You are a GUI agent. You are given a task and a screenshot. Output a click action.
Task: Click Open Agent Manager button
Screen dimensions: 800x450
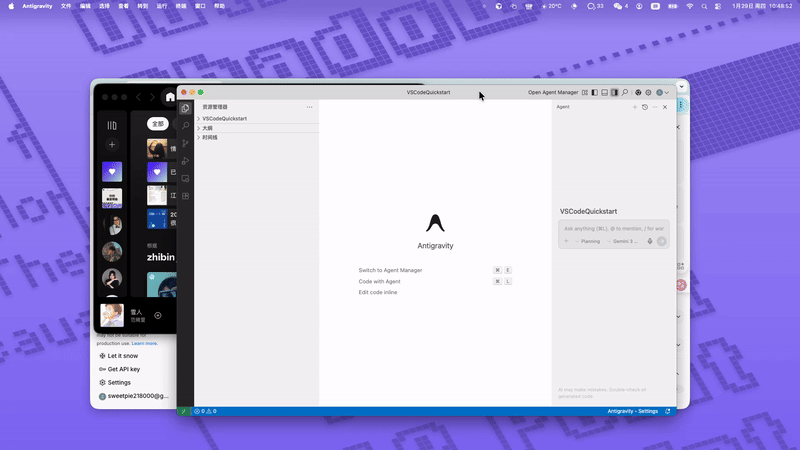pos(553,92)
